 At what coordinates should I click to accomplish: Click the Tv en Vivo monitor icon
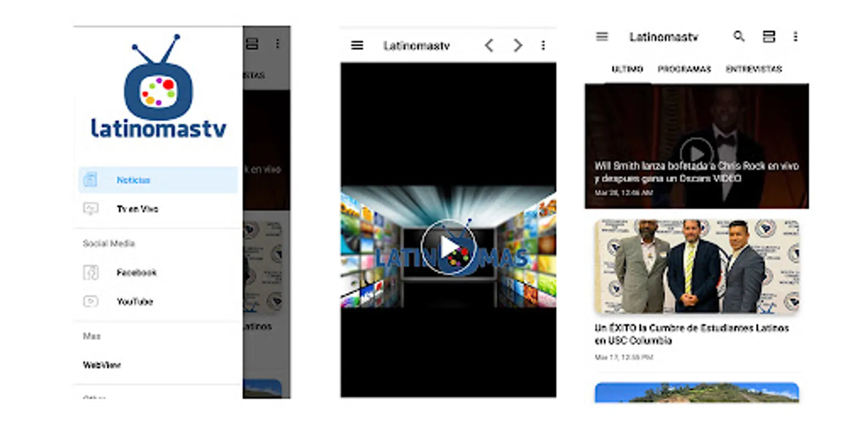click(x=90, y=209)
